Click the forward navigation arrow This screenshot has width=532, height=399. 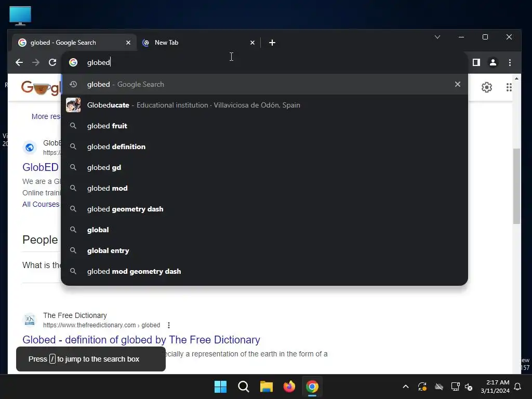point(36,62)
